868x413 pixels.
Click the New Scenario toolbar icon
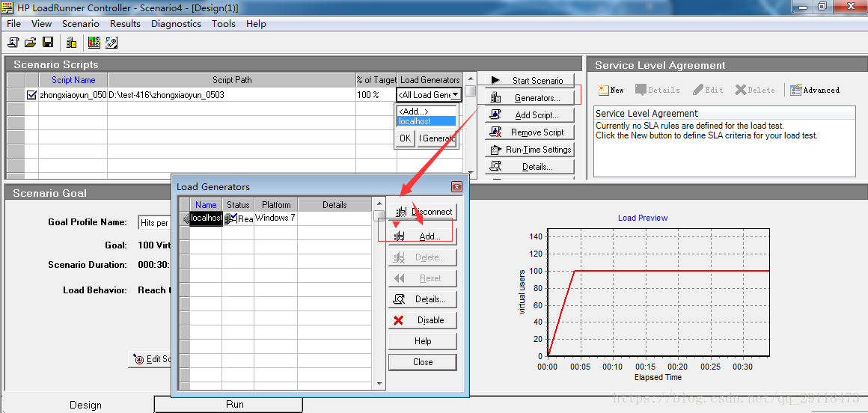(x=13, y=42)
